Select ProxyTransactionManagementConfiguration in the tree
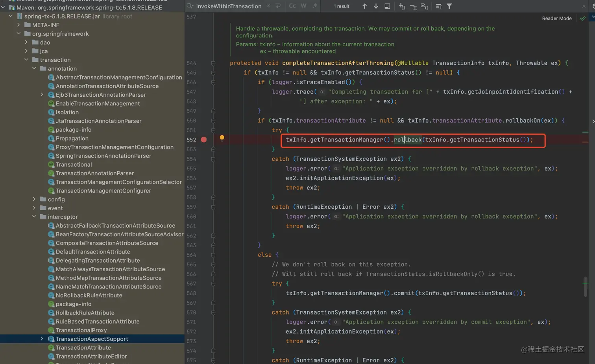The height and width of the screenshot is (364, 595). [115, 147]
